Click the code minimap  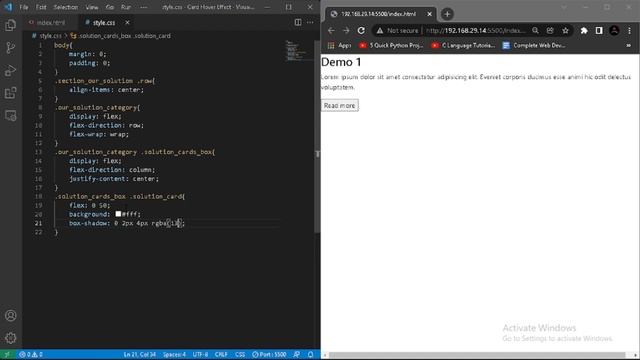(299, 51)
